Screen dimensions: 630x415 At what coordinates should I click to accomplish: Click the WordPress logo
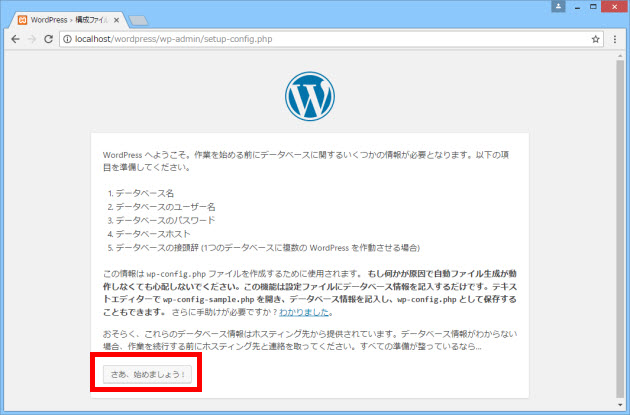coord(310,96)
